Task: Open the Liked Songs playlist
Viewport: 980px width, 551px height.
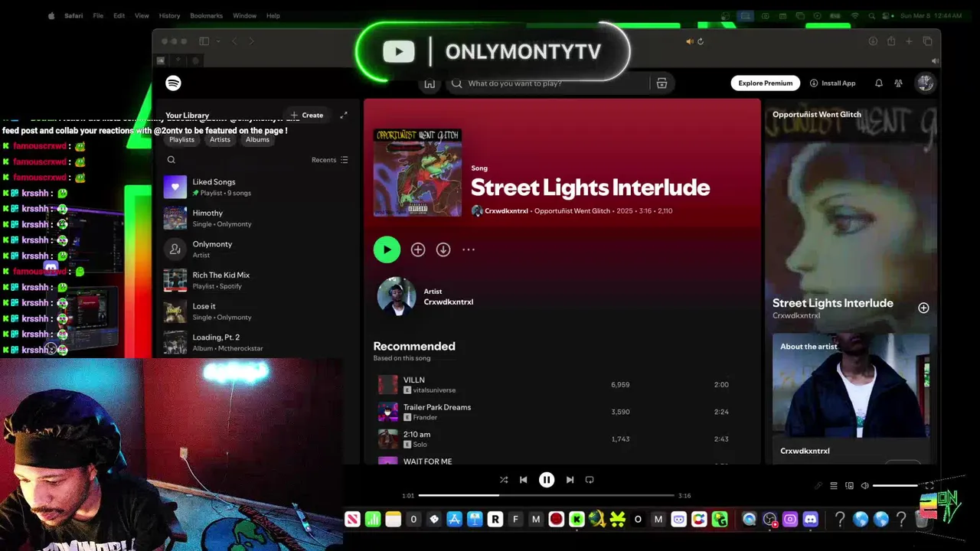Action: tap(256, 187)
